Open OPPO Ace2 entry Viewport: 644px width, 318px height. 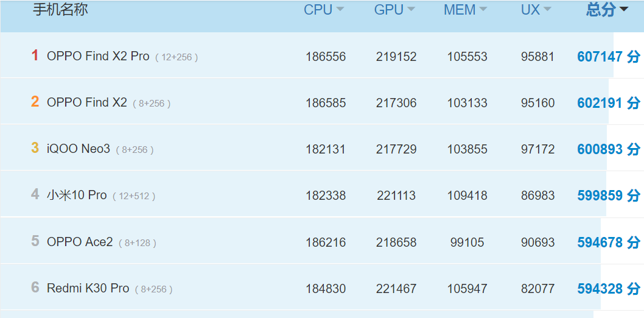point(80,242)
